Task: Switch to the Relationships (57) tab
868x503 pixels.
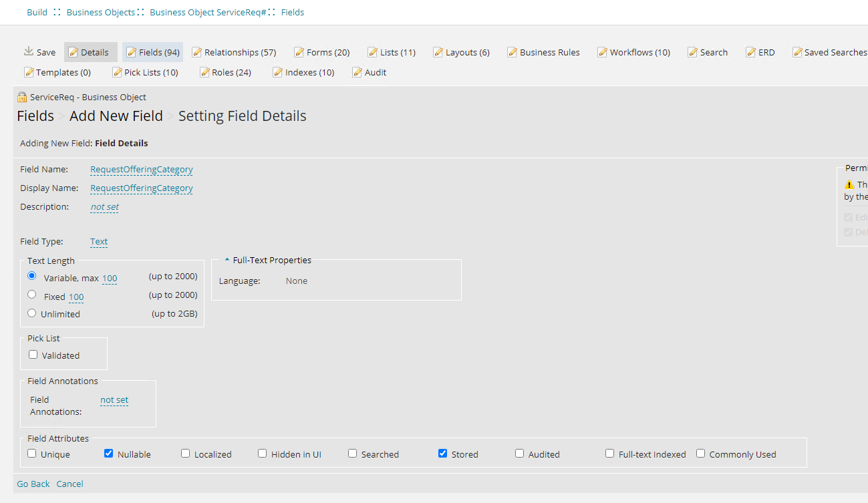Action: (235, 51)
